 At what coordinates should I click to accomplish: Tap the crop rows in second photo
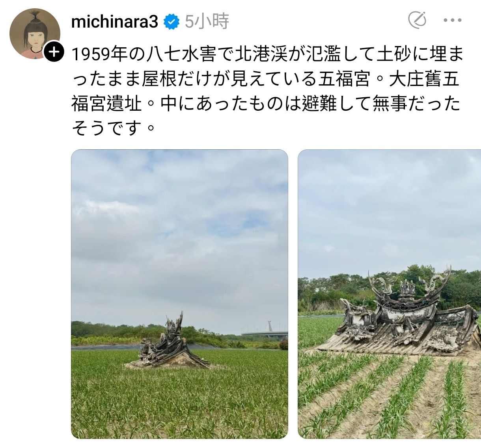point(389,398)
